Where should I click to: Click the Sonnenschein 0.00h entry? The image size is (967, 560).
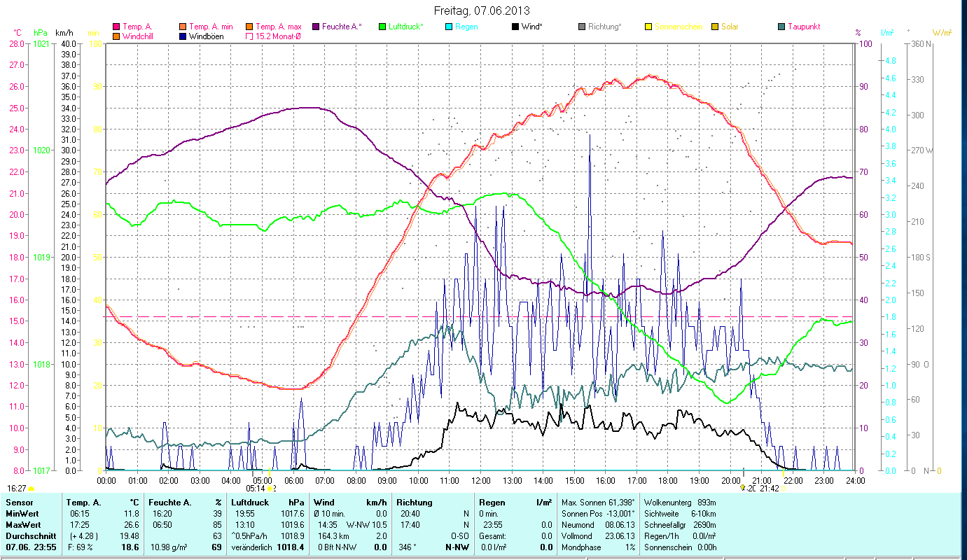680,546
